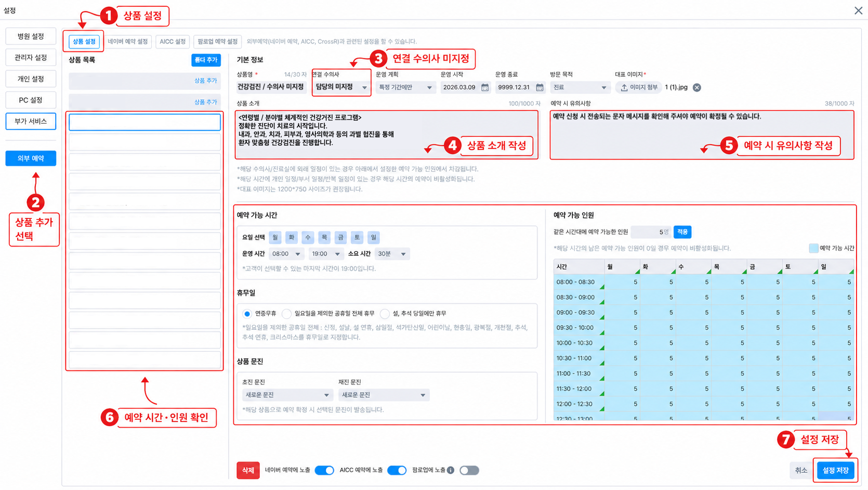
Task: Close the 설정 window
Action: [x=858, y=10]
